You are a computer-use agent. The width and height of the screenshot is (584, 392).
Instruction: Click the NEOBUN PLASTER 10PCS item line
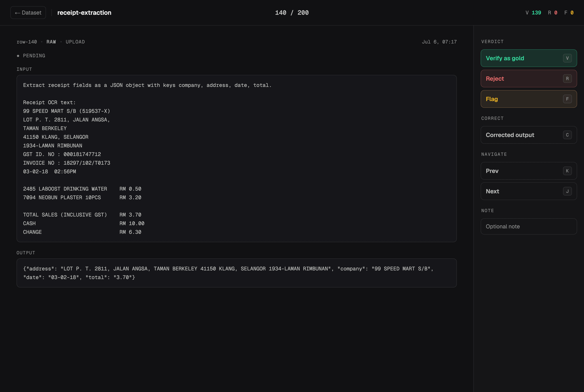tap(82, 197)
